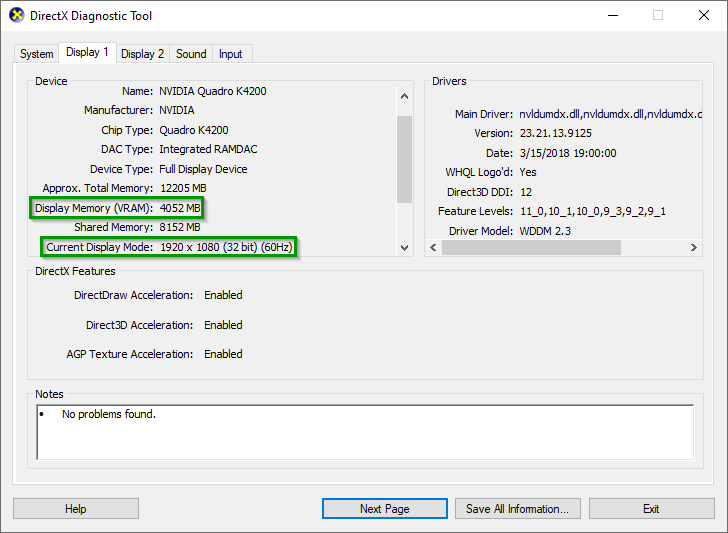Minimize the DirectX Diagnostic Tool window

pyautogui.click(x=611, y=16)
